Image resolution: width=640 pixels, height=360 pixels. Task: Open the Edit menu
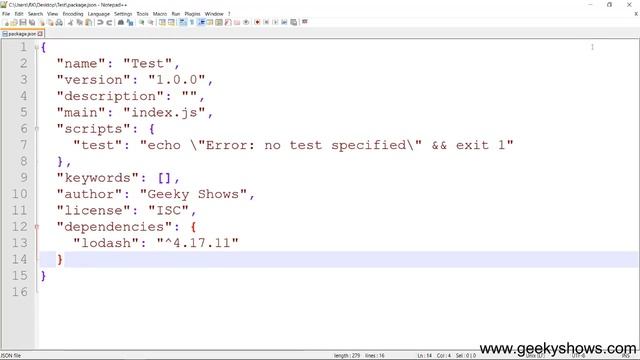[19, 14]
